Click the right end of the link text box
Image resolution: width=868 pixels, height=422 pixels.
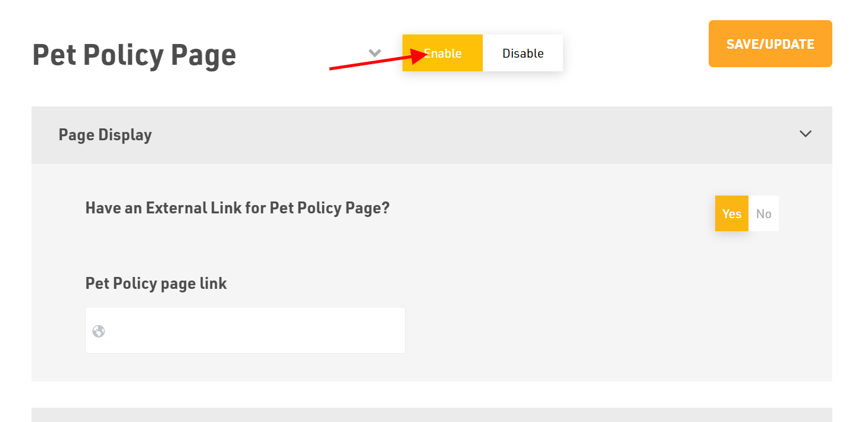(x=392, y=330)
